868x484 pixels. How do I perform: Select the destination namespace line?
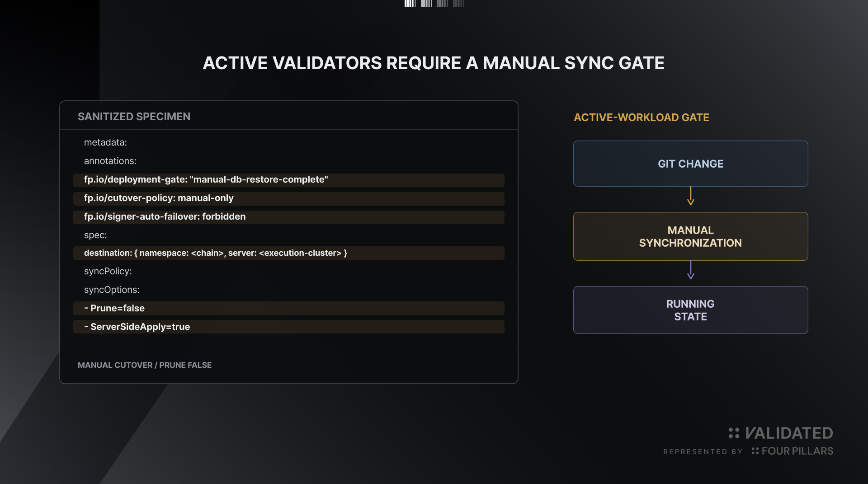[289, 253]
